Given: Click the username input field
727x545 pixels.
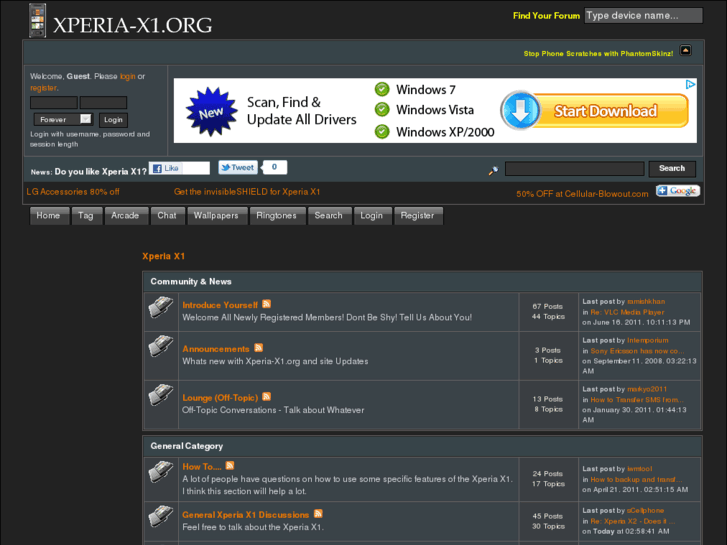Looking at the screenshot, I should (x=54, y=103).
